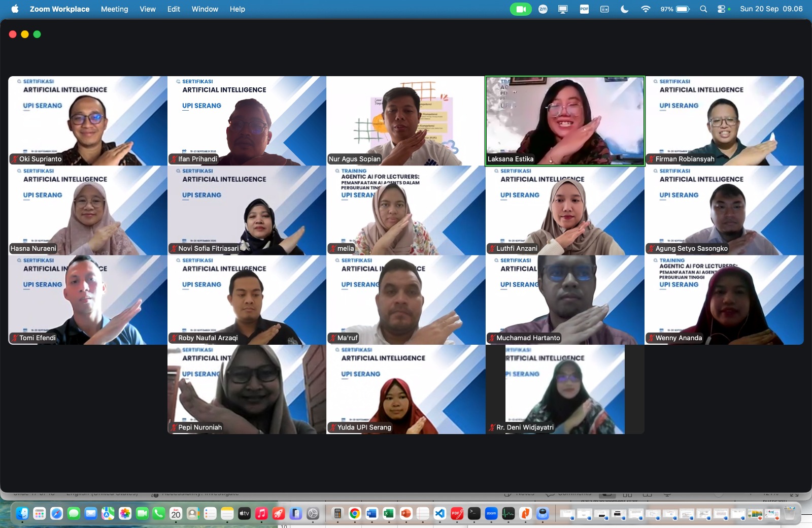Click the Hasna Nuraeni name label
Screen dimensions: 812x528
coord(33,248)
